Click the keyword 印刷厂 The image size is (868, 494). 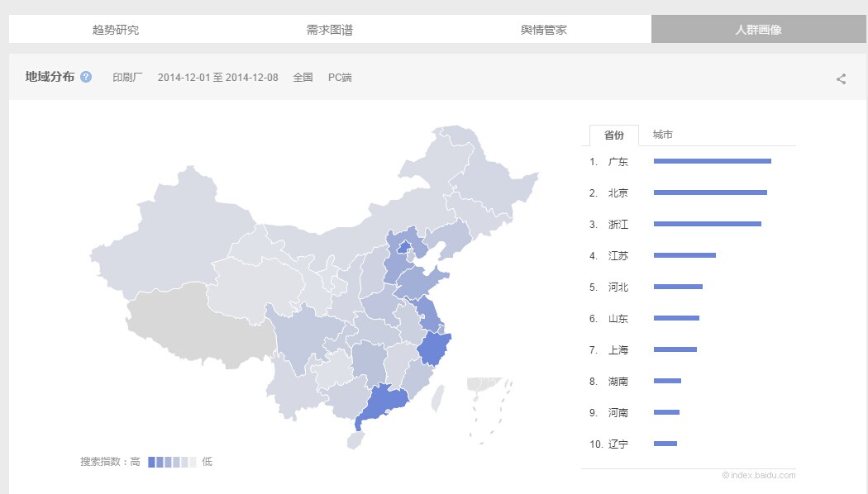point(127,78)
